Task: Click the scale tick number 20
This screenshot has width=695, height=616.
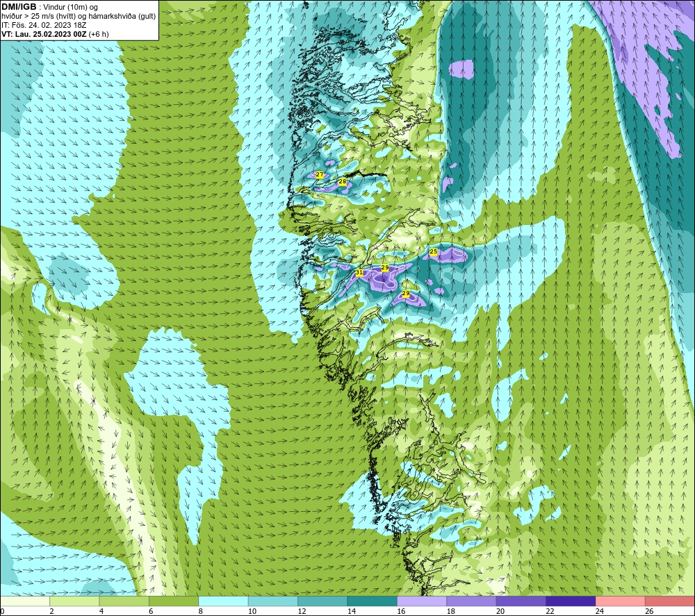Action: [x=500, y=611]
